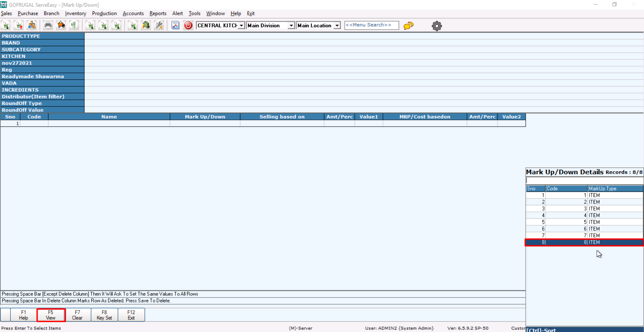Open the Reports menu
This screenshot has height=332, width=644.
pos(158,13)
